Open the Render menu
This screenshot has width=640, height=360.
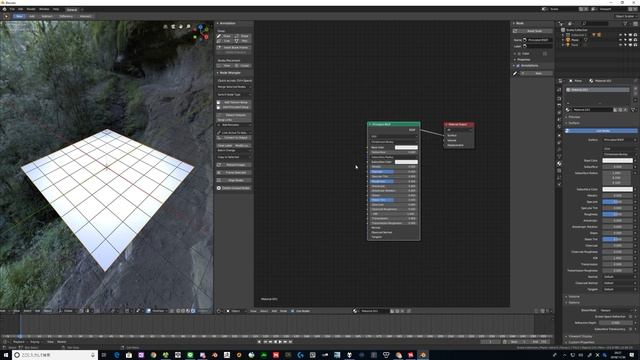tap(31, 9)
